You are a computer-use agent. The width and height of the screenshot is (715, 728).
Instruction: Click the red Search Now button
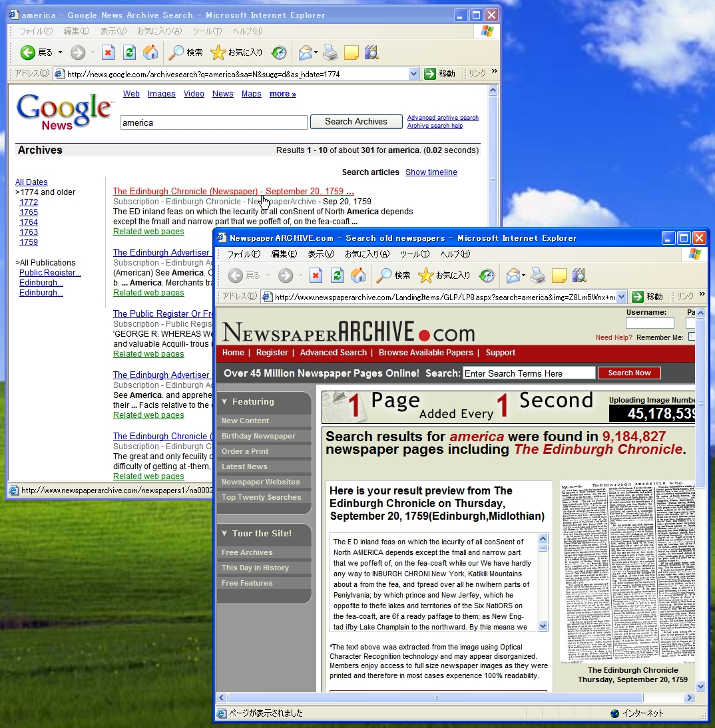point(629,373)
